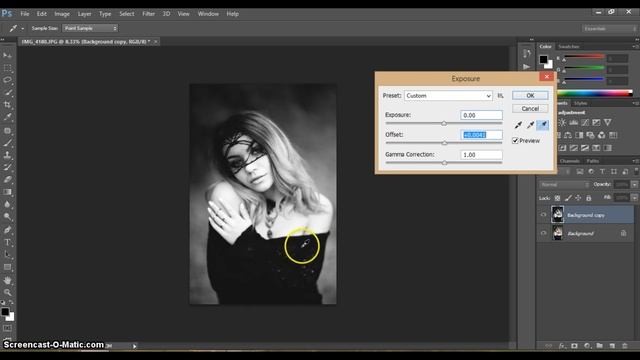This screenshot has width=640, height=360.
Task: Open the Layer menu
Action: [x=84, y=14]
